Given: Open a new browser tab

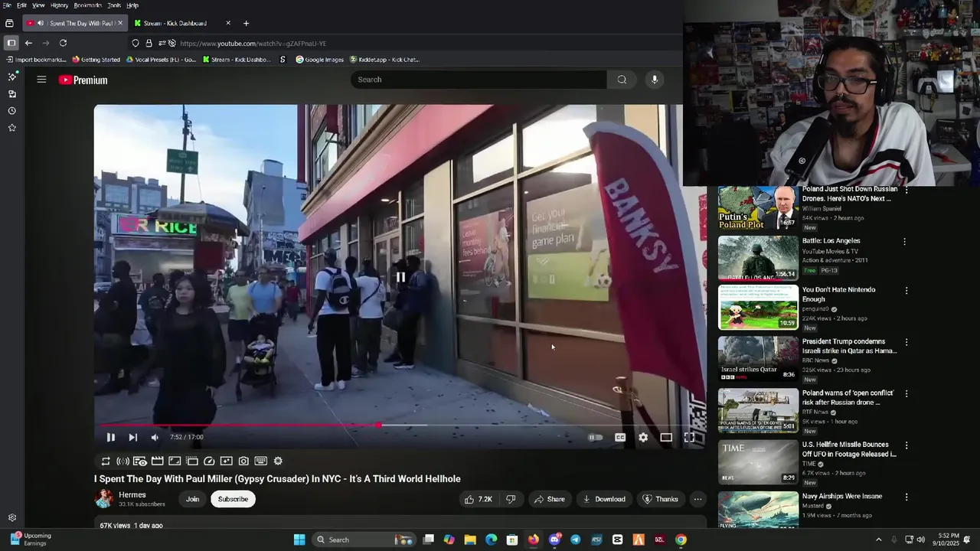Looking at the screenshot, I should tap(246, 23).
